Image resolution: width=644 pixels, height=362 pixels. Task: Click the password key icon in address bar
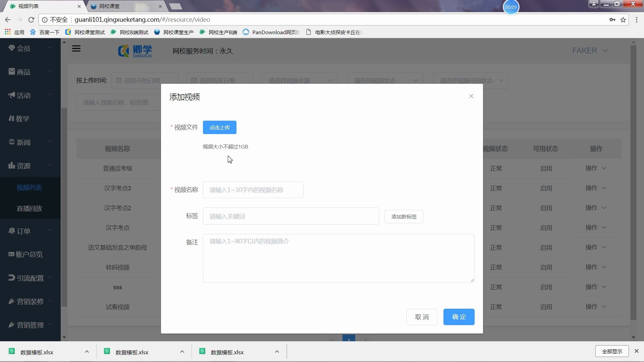[612, 20]
